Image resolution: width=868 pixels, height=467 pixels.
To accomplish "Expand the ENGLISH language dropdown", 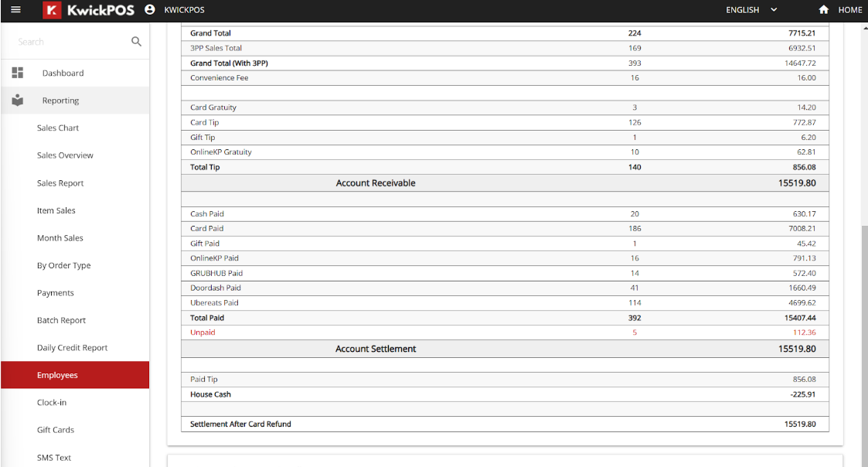I will (751, 10).
